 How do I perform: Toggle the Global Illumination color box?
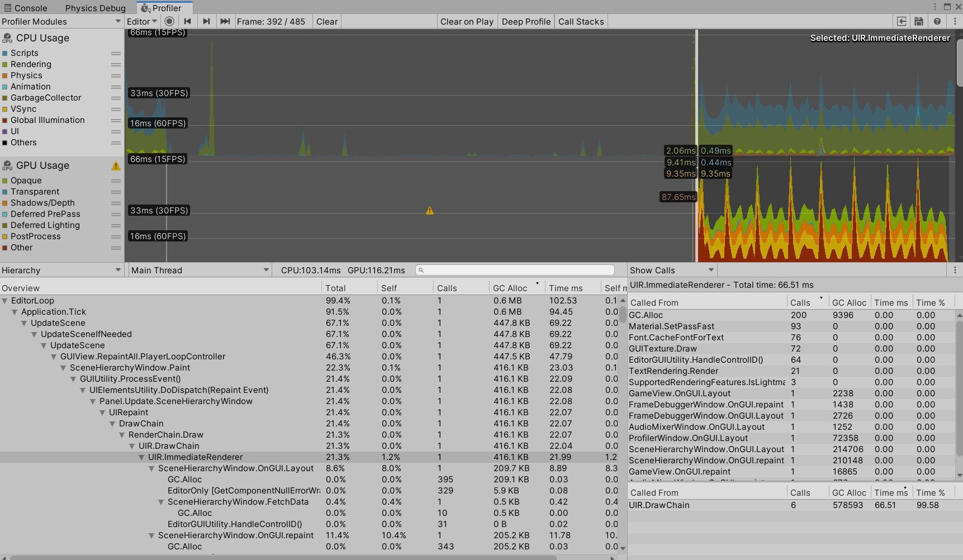pyautogui.click(x=5, y=120)
